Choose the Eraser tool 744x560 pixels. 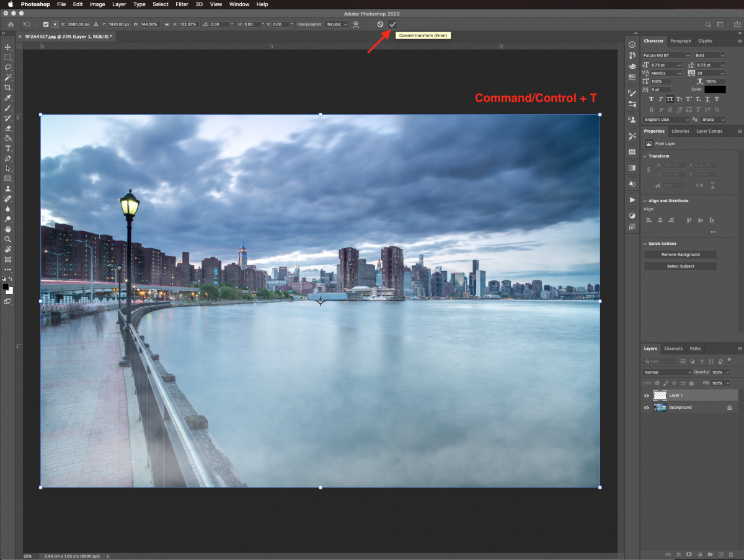[8, 128]
